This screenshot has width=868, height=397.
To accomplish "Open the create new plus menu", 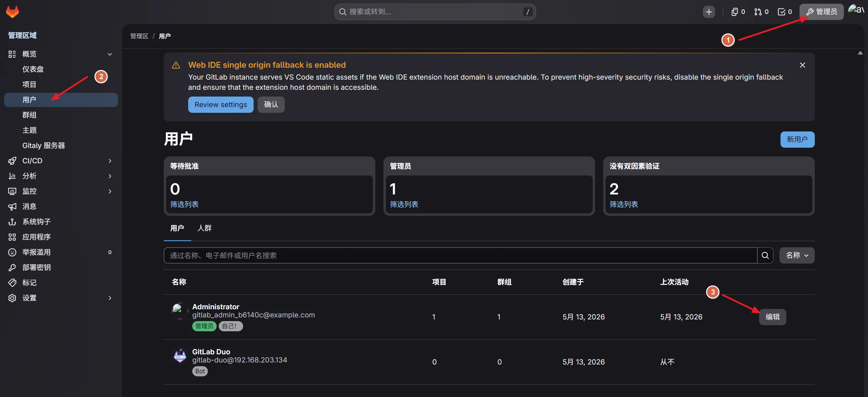I will tap(709, 12).
